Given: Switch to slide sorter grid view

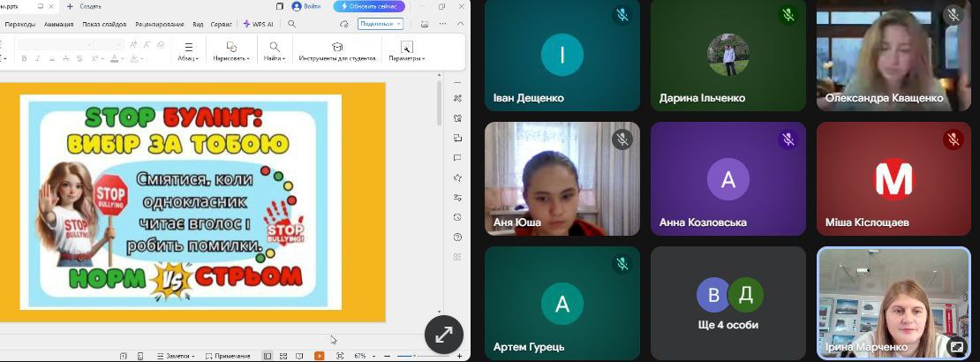Looking at the screenshot, I should point(283,356).
